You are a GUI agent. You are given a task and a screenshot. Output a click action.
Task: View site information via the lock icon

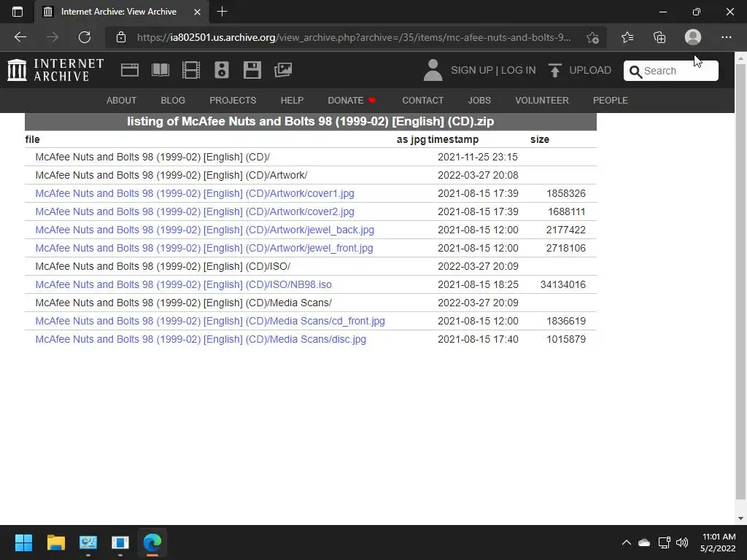point(121,37)
